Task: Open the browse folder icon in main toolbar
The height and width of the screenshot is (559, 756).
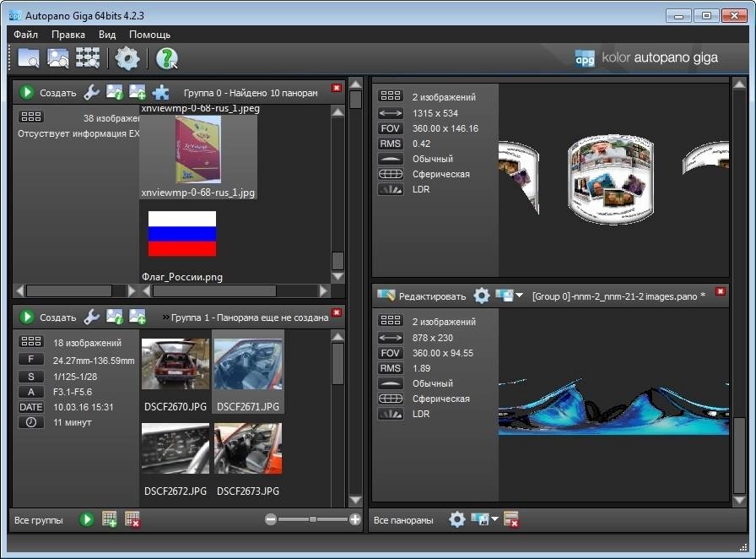Action: [29, 58]
